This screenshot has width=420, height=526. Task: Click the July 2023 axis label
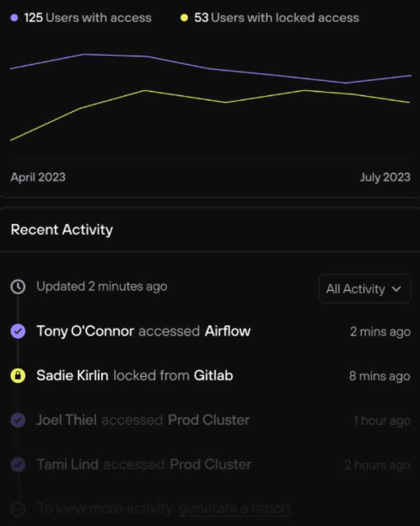coord(385,177)
